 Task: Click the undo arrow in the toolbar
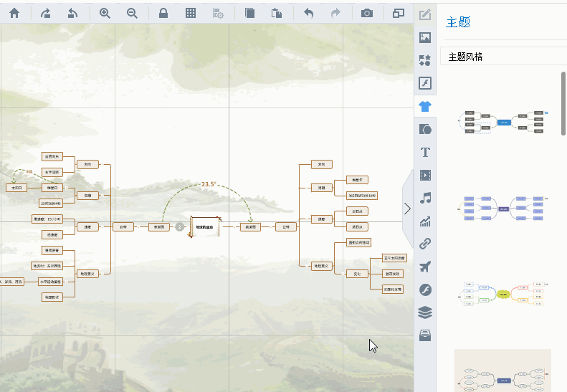tap(309, 13)
